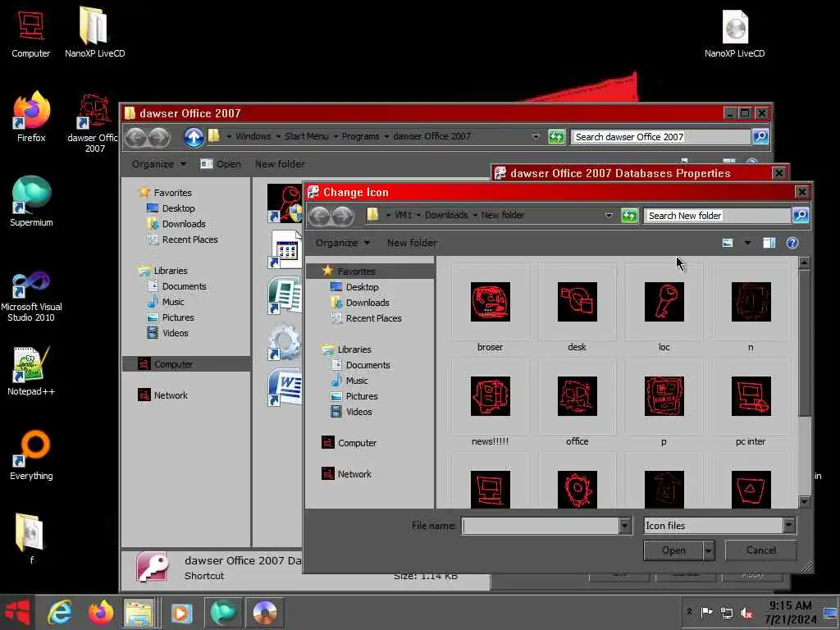Viewport: 840px width, 630px height.
Task: Click New folder in dawser Office toolbar
Action: (280, 164)
